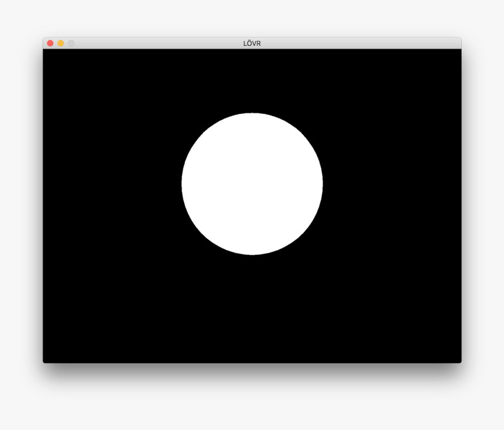Click the grey inactive zoom button
The width and height of the screenshot is (504, 430).
(x=70, y=43)
